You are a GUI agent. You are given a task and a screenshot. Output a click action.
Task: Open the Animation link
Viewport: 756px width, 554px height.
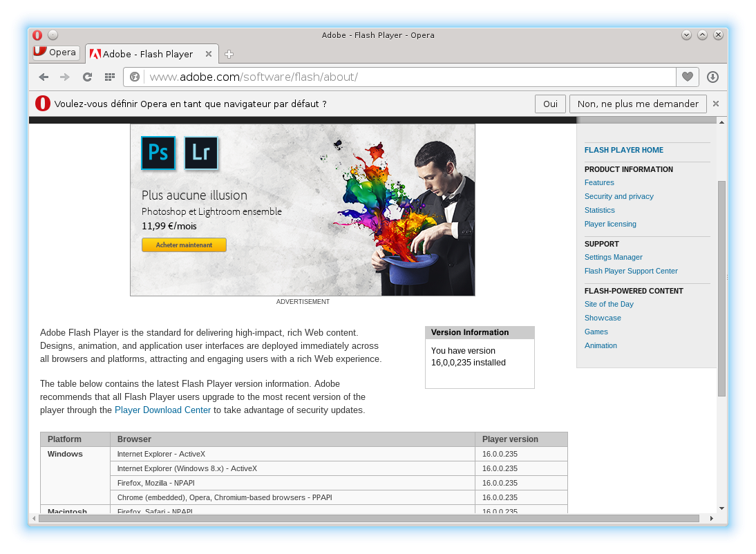(x=601, y=345)
